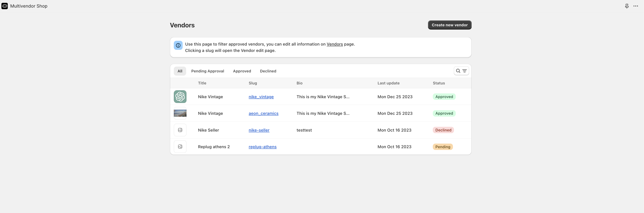
Task: Switch to the Approved tab
Action: point(242,71)
